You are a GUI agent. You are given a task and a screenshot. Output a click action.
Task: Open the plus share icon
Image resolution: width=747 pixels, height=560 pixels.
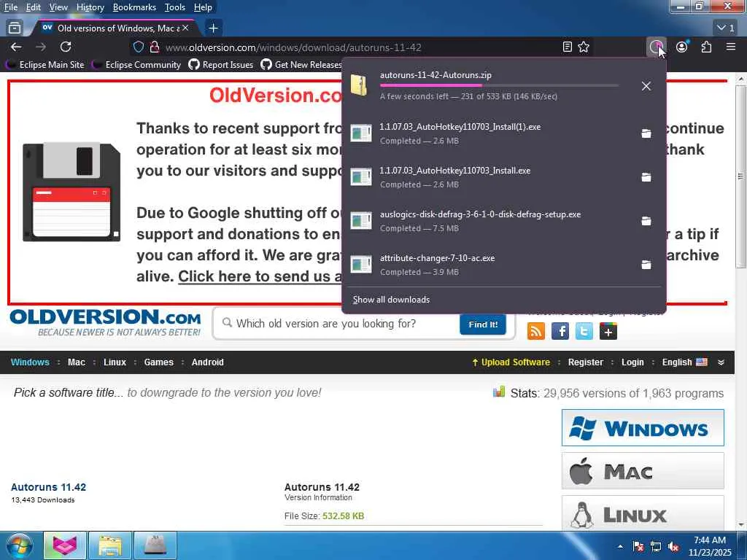pos(608,331)
